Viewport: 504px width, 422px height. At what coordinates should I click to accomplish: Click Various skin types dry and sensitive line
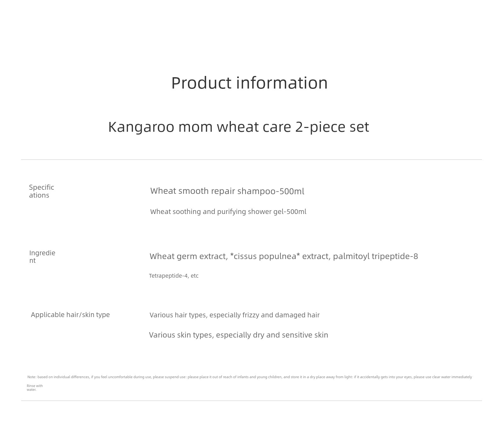click(238, 335)
